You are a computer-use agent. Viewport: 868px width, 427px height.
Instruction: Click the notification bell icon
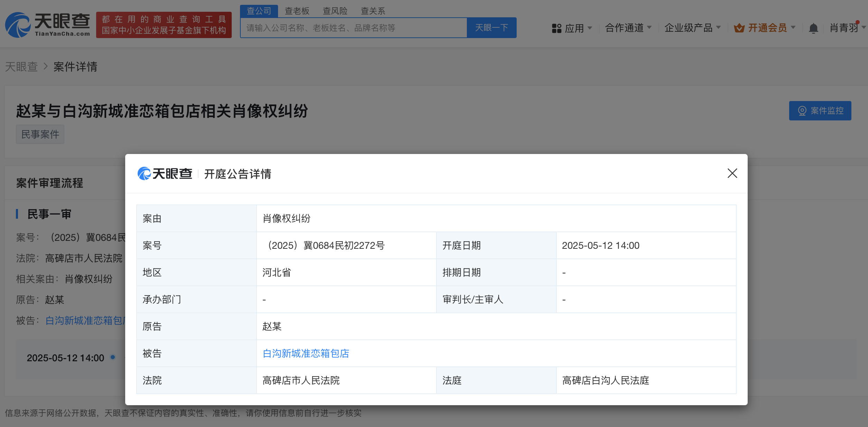click(x=813, y=28)
